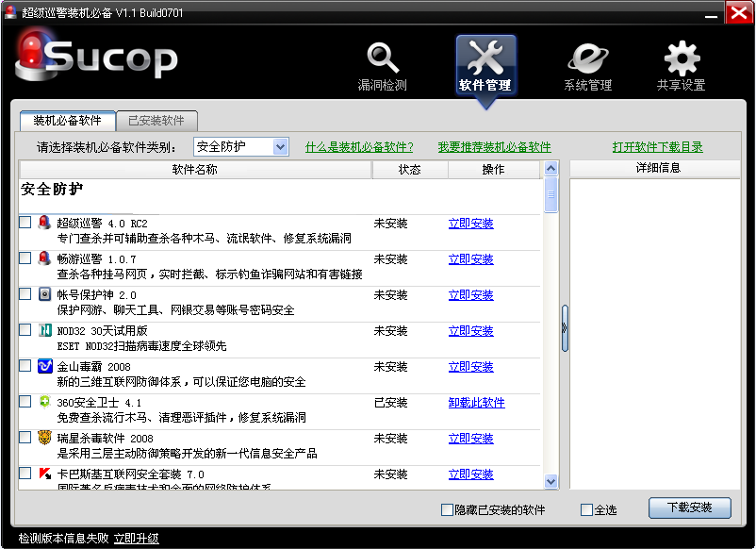Check the box for 金山毒霸 2008

[x=25, y=365]
